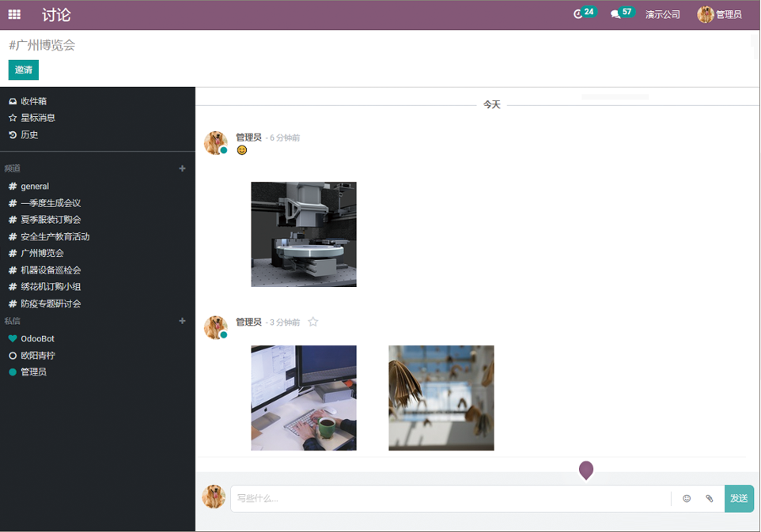Open the apps grid menu

click(14, 15)
